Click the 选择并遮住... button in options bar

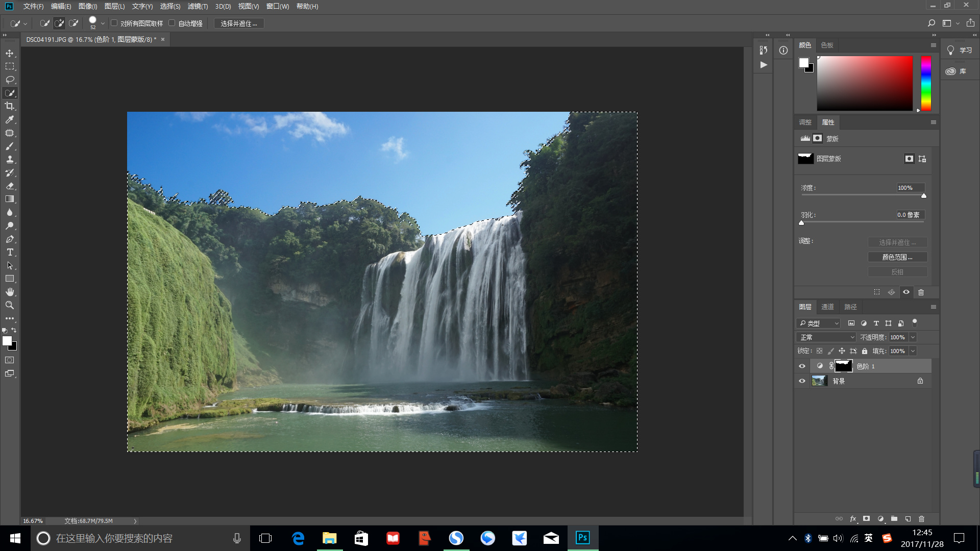[238, 23]
